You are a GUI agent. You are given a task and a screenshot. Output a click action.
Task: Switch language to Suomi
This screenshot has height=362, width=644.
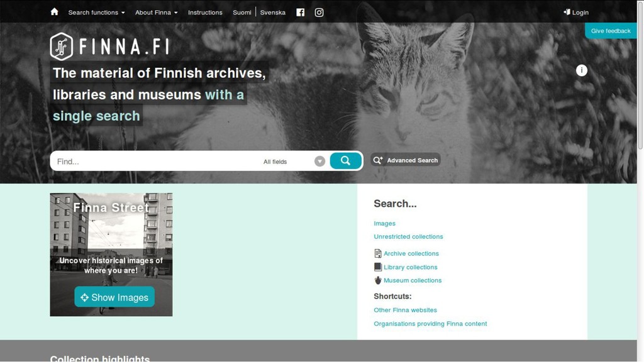242,13
